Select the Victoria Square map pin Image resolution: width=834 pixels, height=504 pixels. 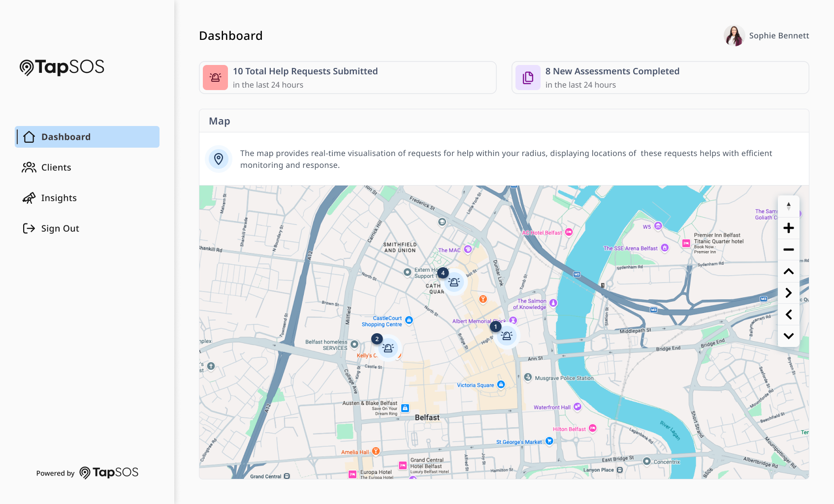[501, 384]
